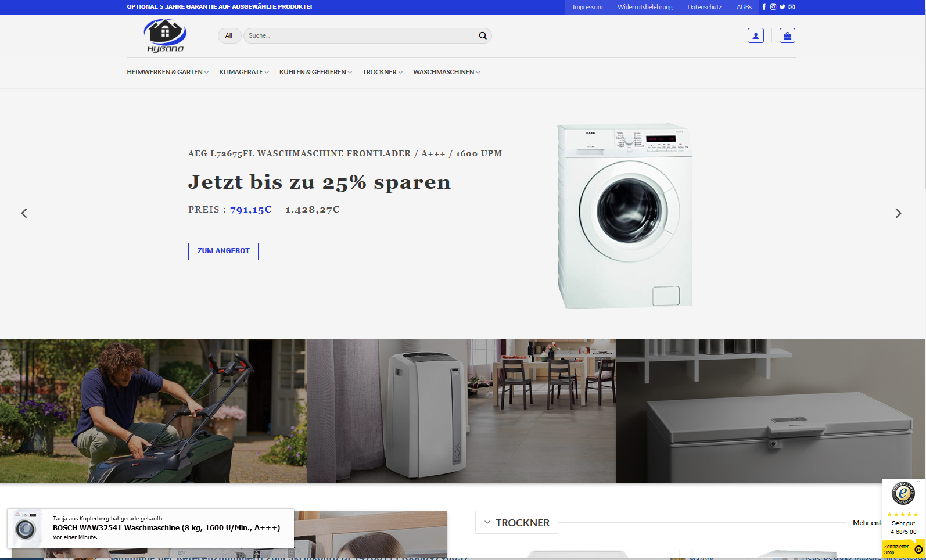The width and height of the screenshot is (926, 560).
Task: Open the Impressum link
Action: (x=588, y=7)
